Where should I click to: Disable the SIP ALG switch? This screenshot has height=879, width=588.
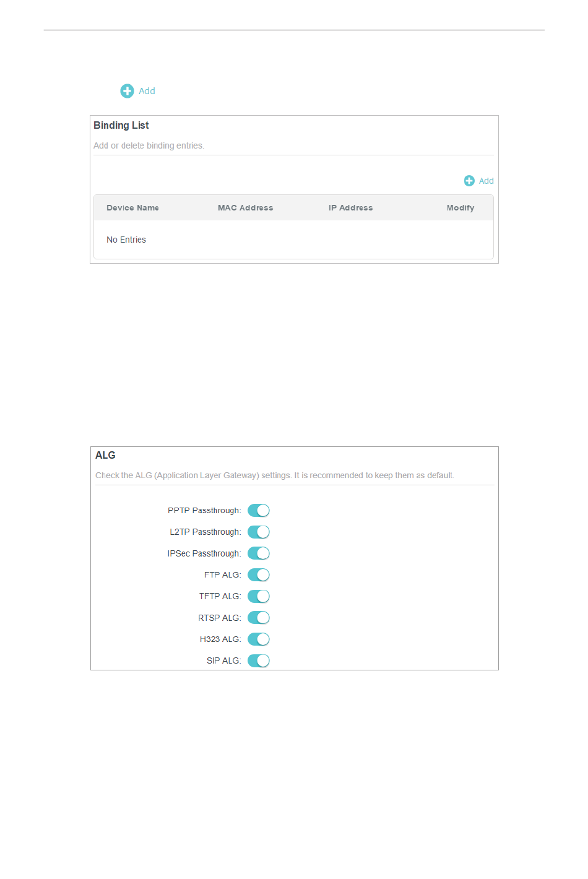[259, 660]
